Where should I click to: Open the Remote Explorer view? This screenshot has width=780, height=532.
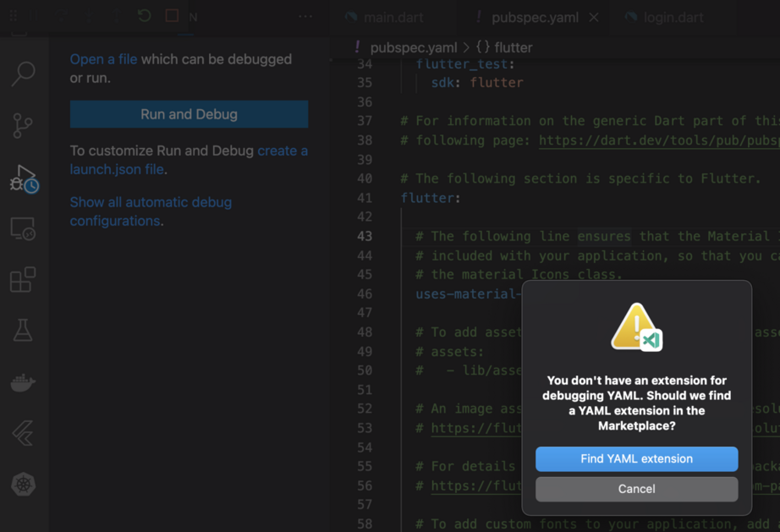[23, 229]
